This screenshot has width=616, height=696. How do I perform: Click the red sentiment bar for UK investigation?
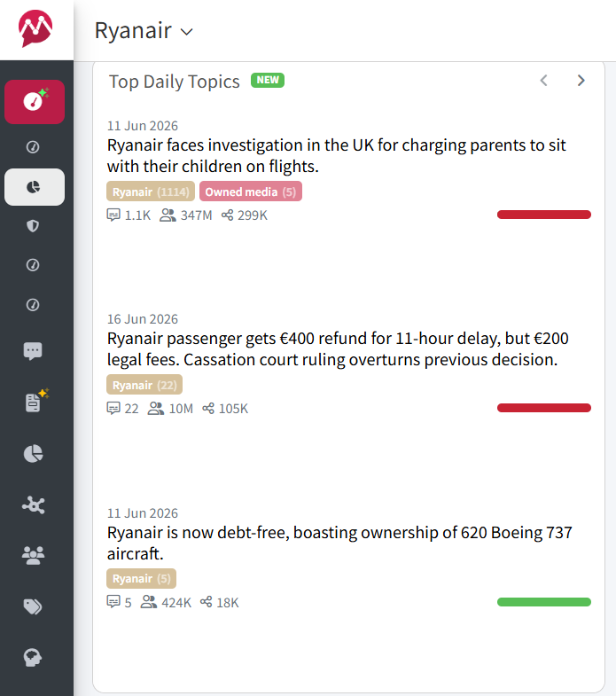(x=544, y=215)
